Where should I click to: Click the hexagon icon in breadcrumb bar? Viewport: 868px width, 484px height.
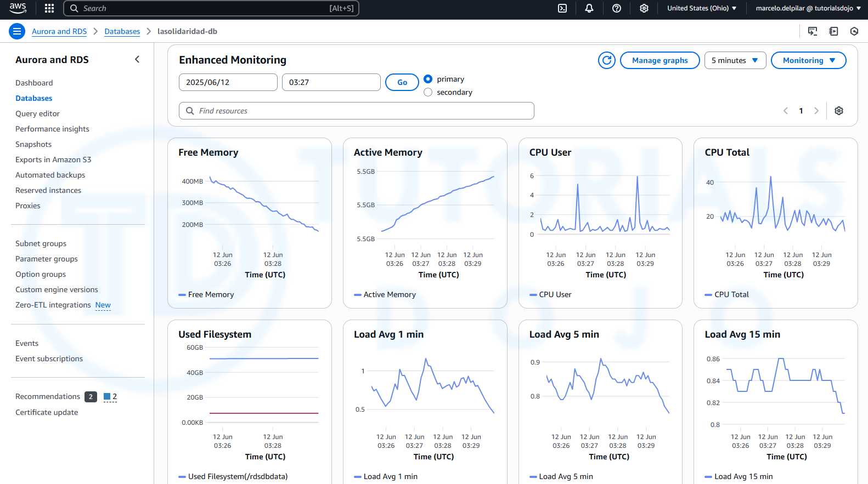pos(854,31)
